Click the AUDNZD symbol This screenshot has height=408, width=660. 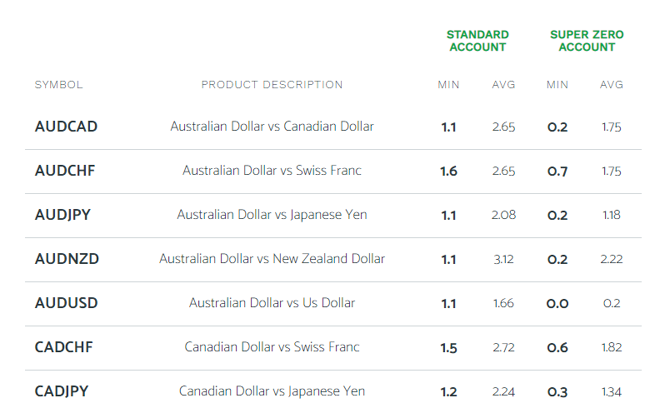point(67,259)
